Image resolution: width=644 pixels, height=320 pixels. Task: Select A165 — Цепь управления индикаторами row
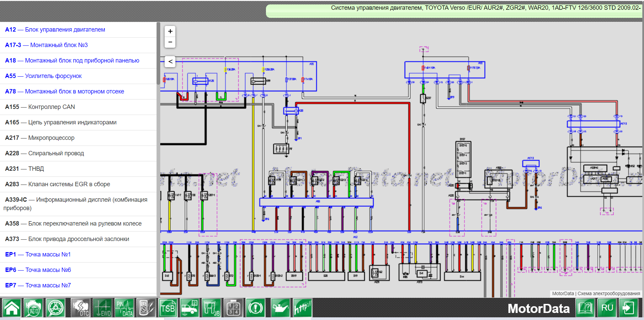click(78, 122)
